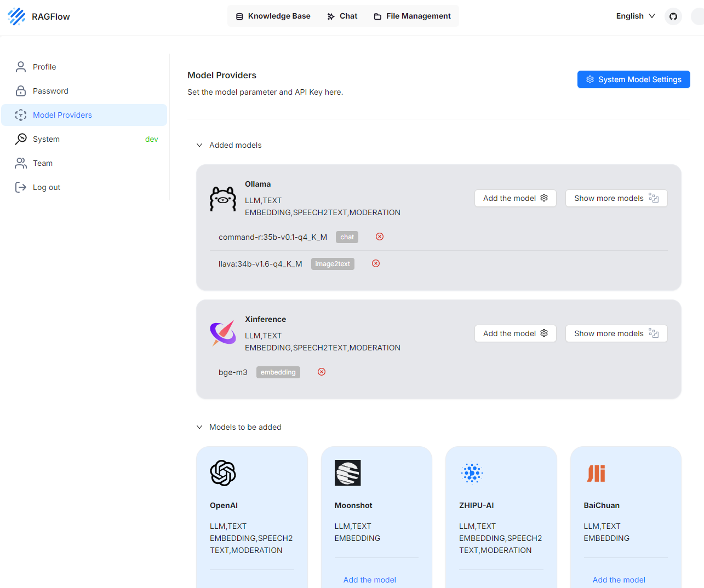Viewport: 704px width, 588px height.
Task: Click the Ollama llama logo
Action: pyautogui.click(x=223, y=199)
